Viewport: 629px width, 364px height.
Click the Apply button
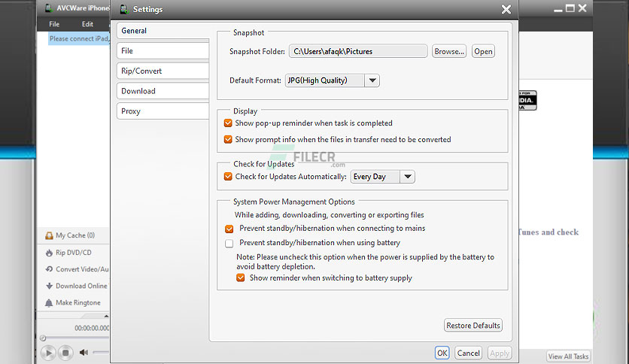[x=500, y=353]
